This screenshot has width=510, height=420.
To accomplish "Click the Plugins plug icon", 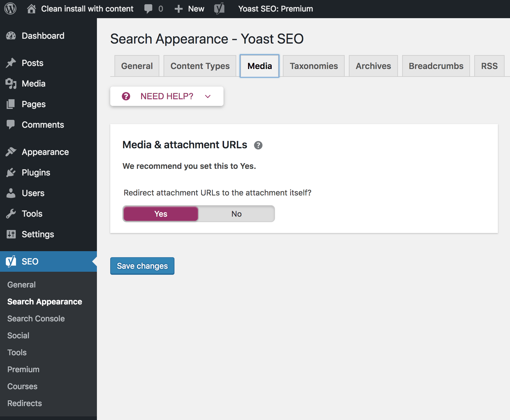I will click(11, 172).
